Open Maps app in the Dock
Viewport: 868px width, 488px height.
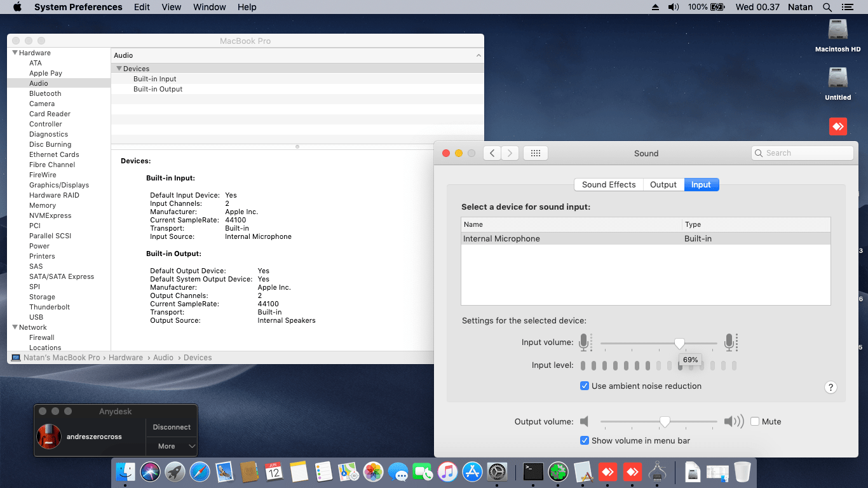coord(348,471)
